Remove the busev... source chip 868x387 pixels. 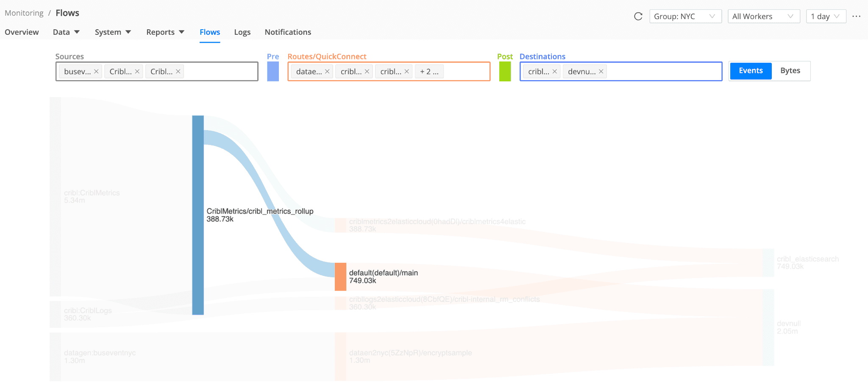[x=96, y=72]
